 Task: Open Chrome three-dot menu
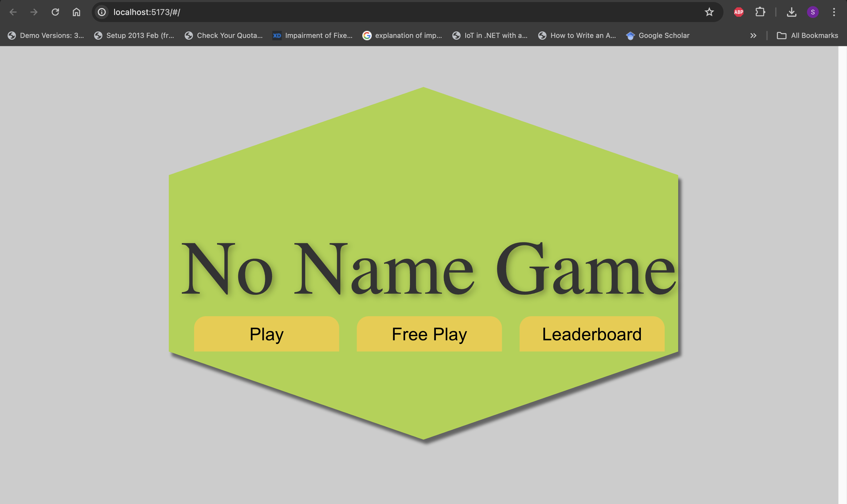point(834,12)
